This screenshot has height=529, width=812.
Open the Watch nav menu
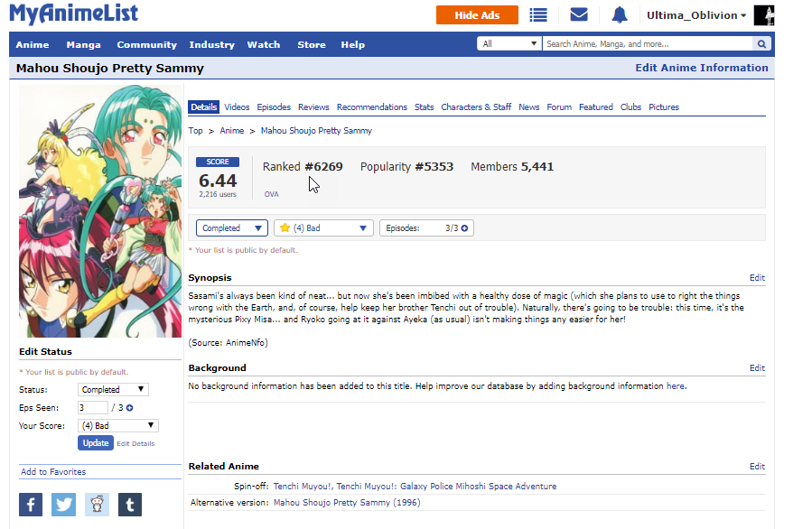click(x=264, y=44)
